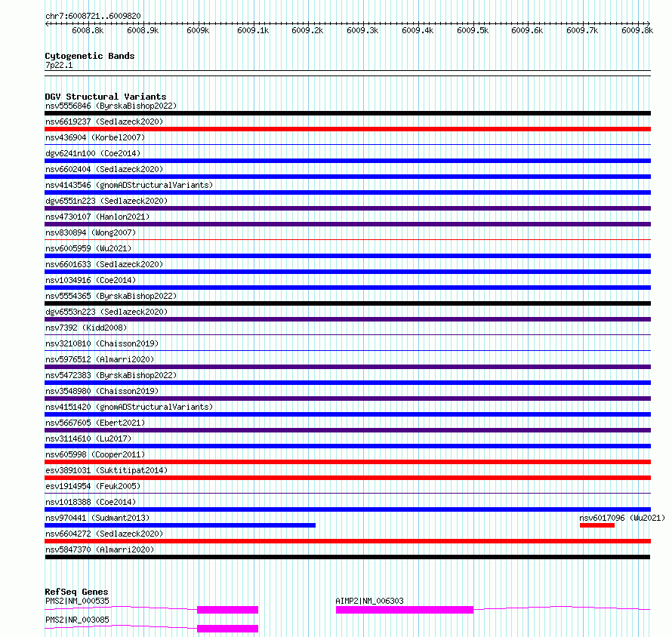The image size is (672, 637).
Task: Click the red bar under nsv605998
Action: [x=347, y=462]
